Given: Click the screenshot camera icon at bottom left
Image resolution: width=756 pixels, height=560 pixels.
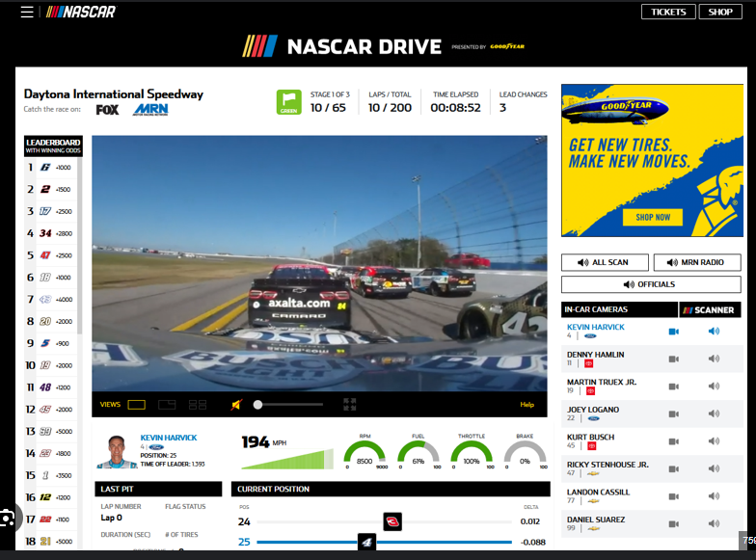Looking at the screenshot, I should (x=8, y=519).
